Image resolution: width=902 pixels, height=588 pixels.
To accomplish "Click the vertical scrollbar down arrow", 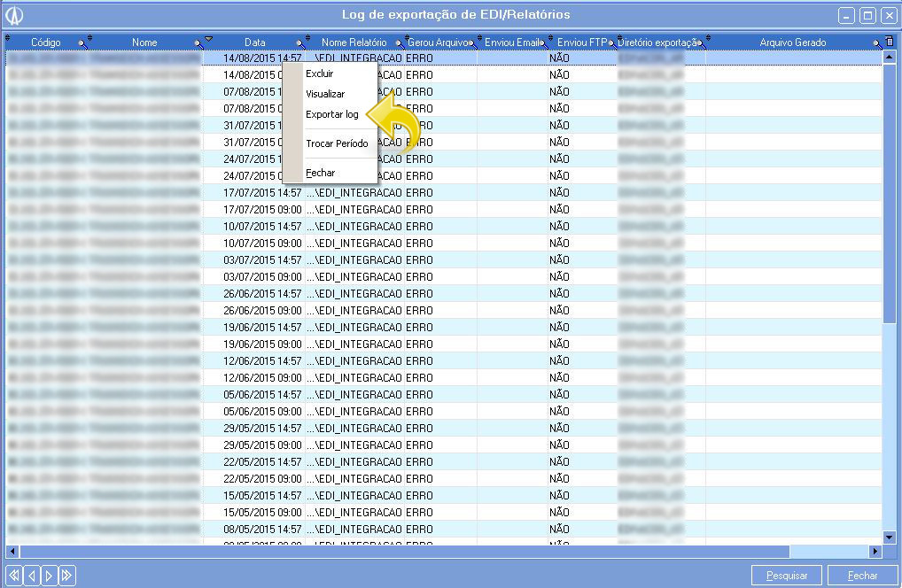I will pyautogui.click(x=890, y=537).
